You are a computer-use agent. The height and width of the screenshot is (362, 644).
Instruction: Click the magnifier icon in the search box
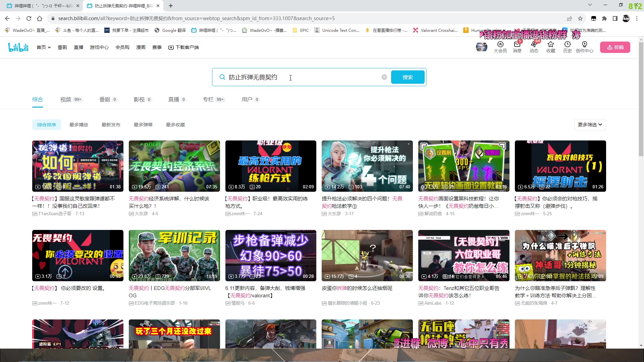222,77
